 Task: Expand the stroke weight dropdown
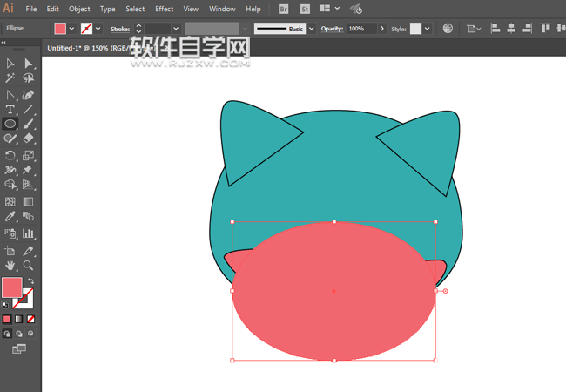(176, 29)
